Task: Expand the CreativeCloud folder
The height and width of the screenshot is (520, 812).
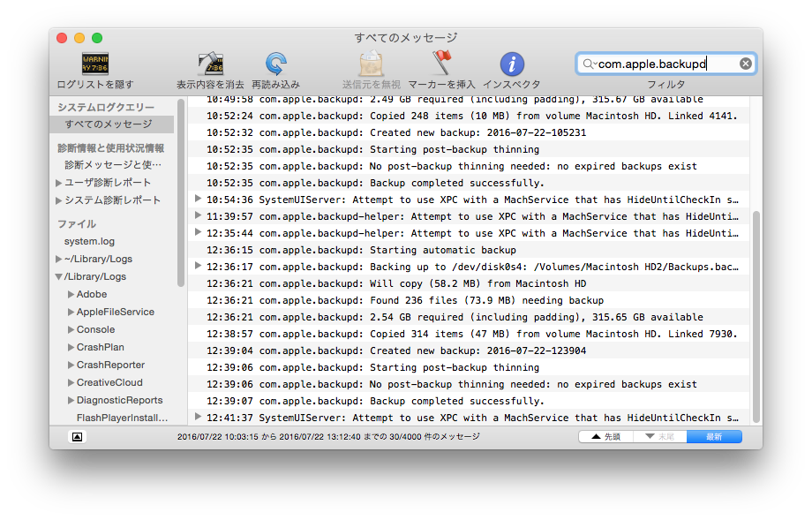Action: [x=71, y=382]
